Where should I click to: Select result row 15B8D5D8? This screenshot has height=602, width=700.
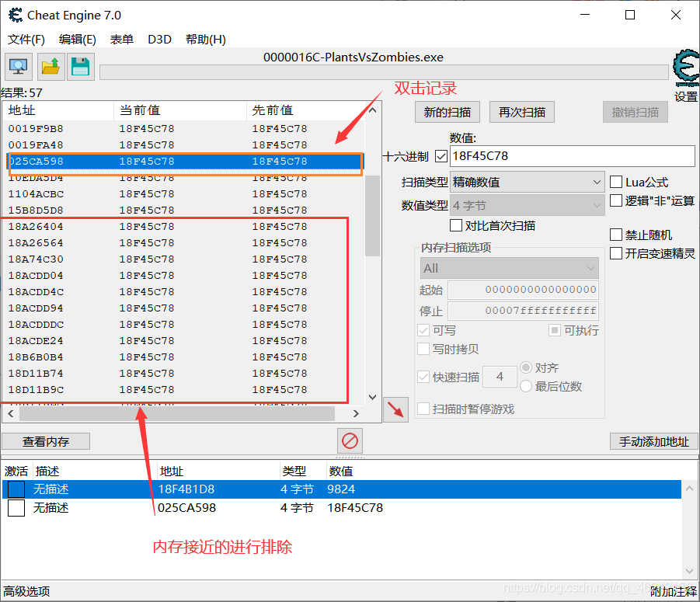click(183, 211)
